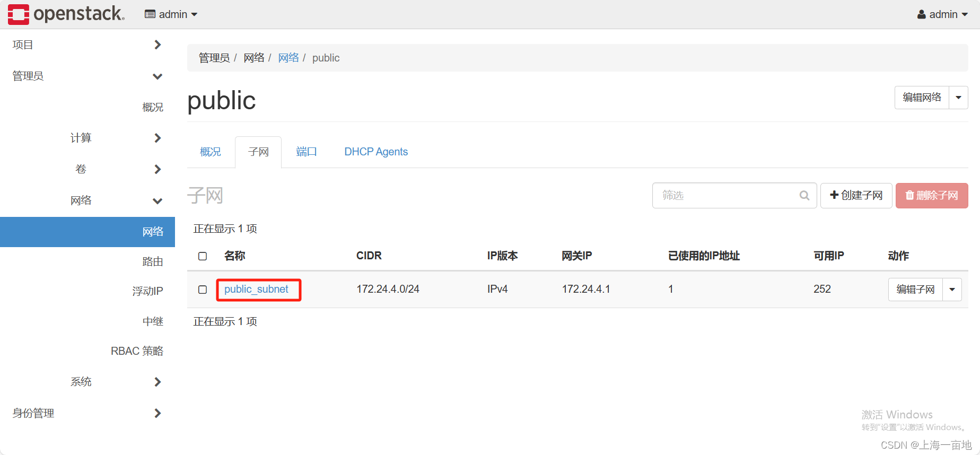Open the admin user menu
This screenshot has height=455, width=980.
[x=942, y=14]
